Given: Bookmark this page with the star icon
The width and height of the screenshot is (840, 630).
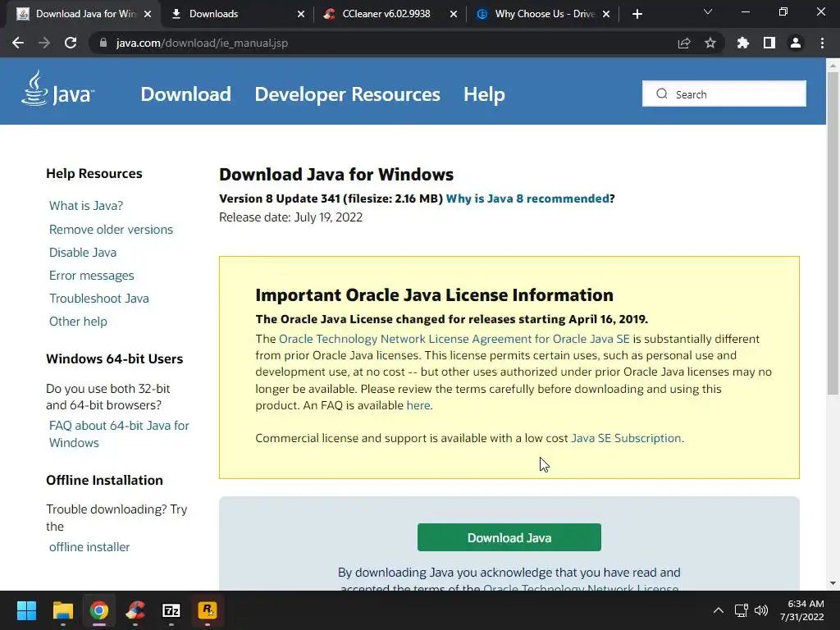Looking at the screenshot, I should 710,43.
